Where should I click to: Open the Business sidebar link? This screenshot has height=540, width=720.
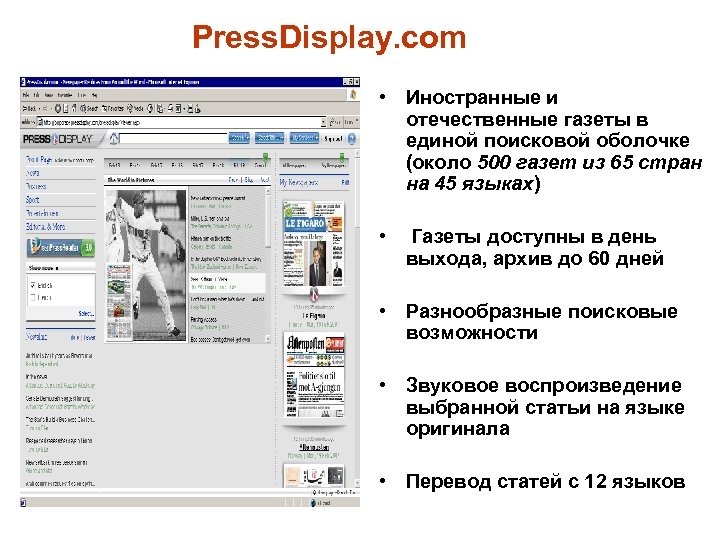click(36, 186)
